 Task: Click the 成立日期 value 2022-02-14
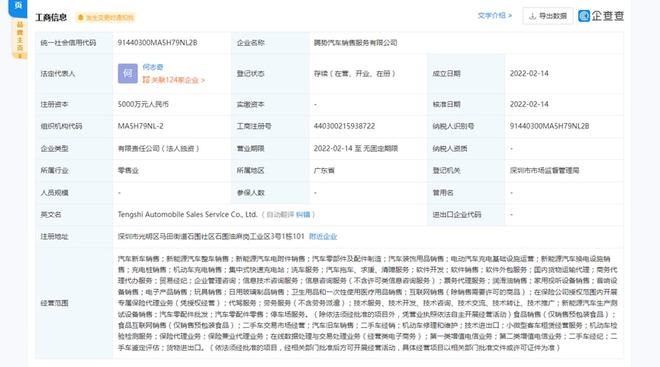pos(529,73)
